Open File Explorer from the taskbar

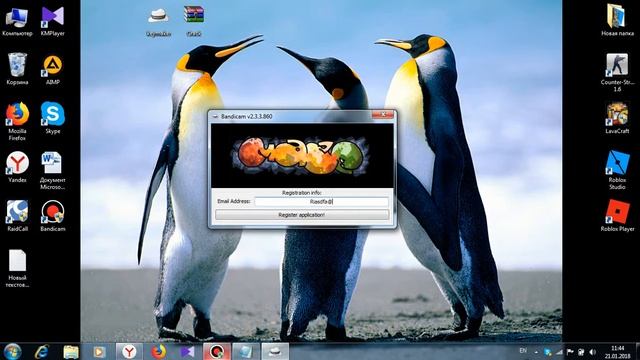pyautogui.click(x=71, y=351)
